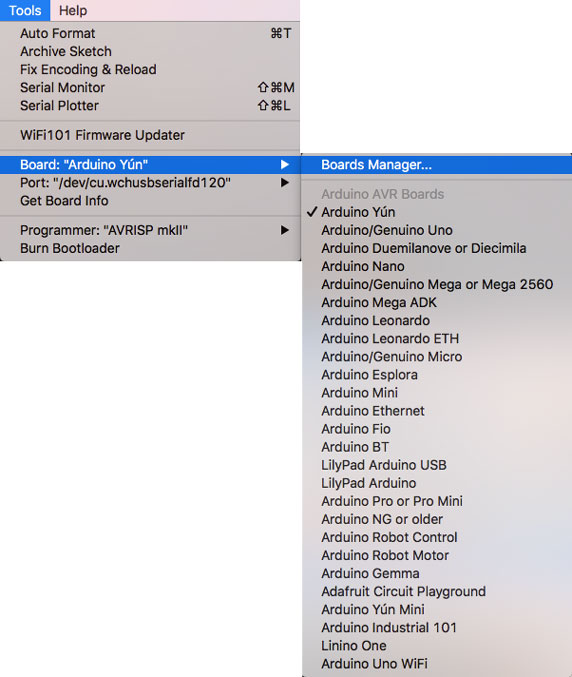
Task: Select Arduino Industrial 101
Action: point(436,628)
